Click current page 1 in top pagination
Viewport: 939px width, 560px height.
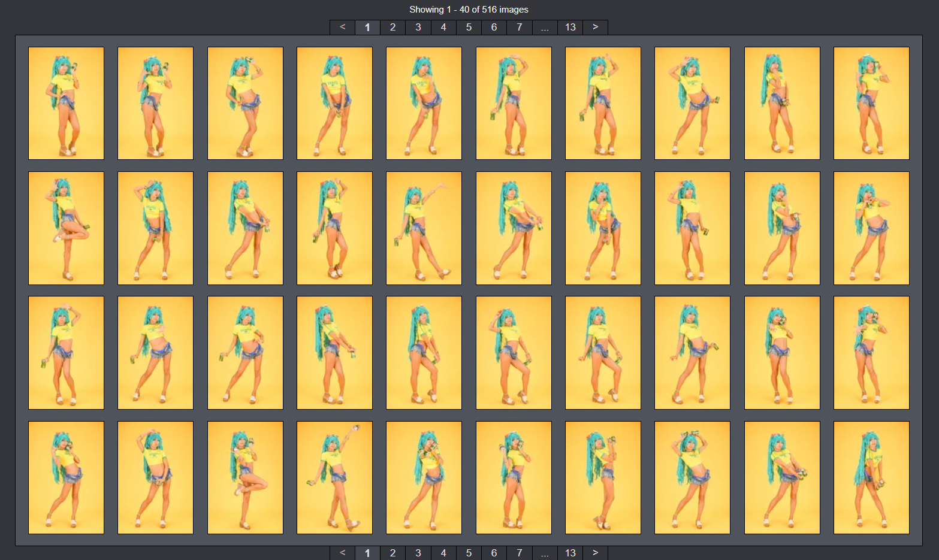[367, 27]
